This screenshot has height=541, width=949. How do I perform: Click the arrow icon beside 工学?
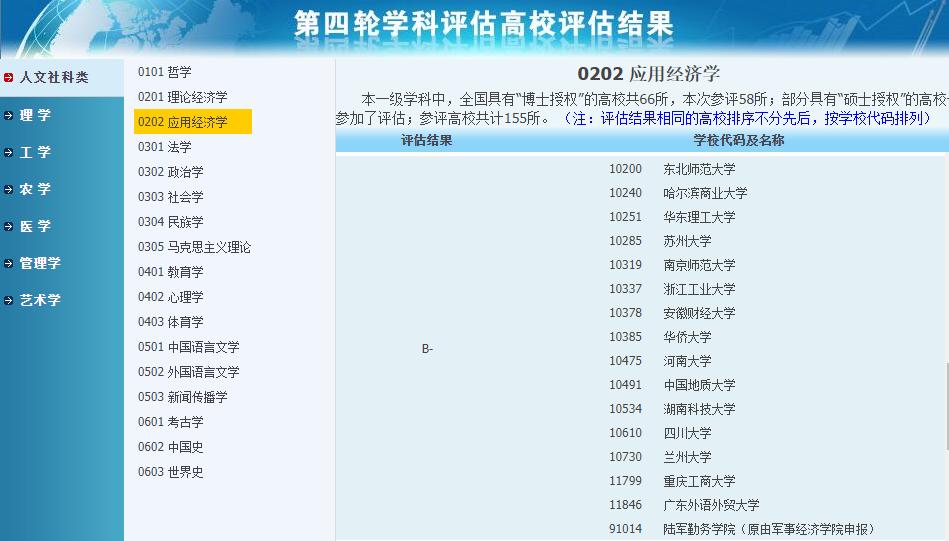[8, 152]
